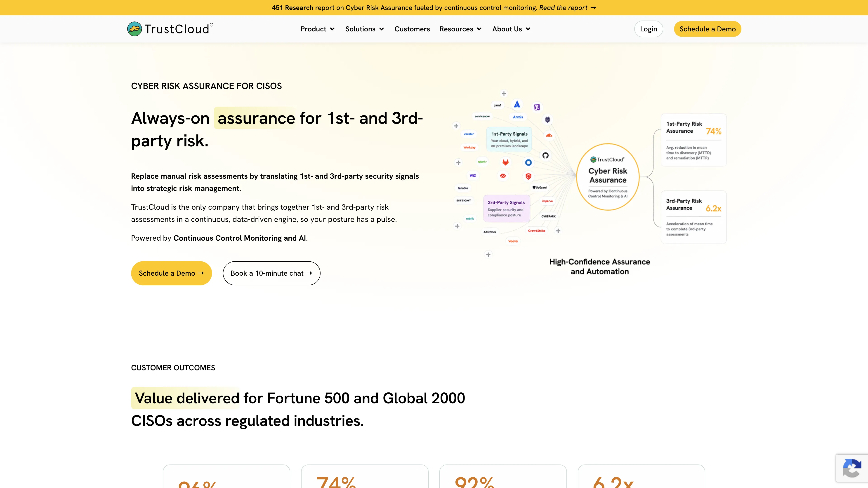Viewport: 868px width, 488px height.
Task: Click the CYBERARK logo bubble
Action: pyautogui.click(x=548, y=216)
